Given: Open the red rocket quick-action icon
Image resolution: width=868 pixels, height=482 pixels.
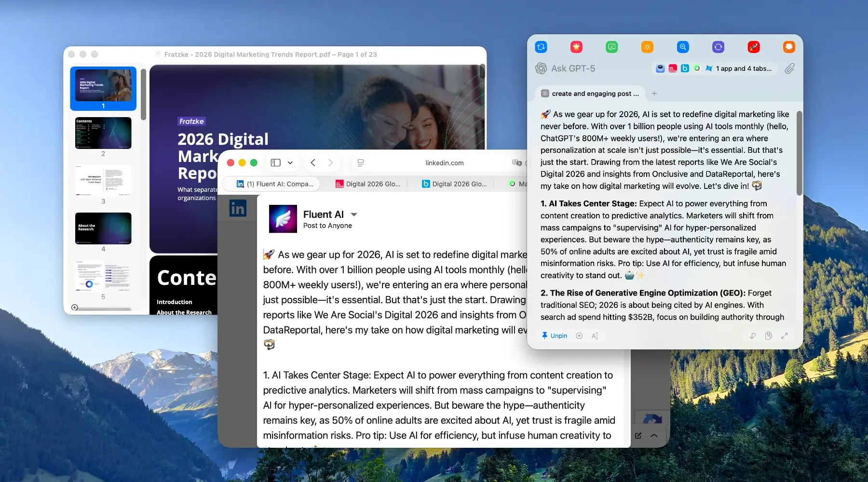Looking at the screenshot, I should tap(753, 47).
